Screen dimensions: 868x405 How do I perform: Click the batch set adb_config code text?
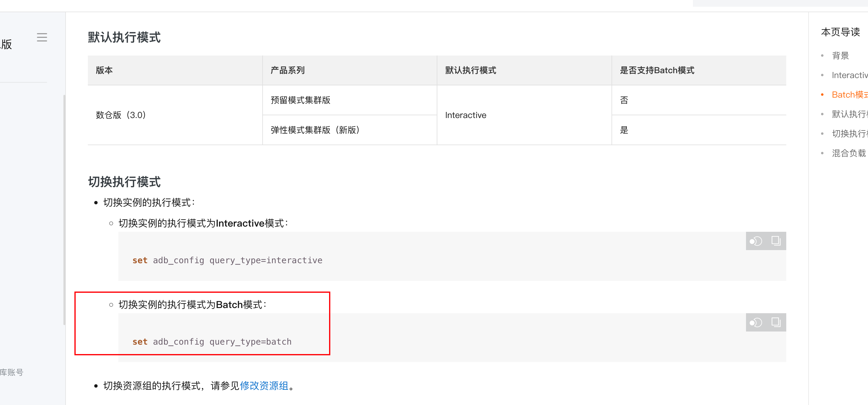tap(212, 342)
